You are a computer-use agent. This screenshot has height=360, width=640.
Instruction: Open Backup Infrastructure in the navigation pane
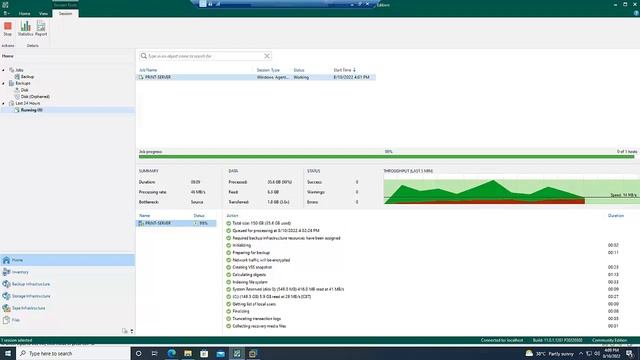[x=27, y=284]
